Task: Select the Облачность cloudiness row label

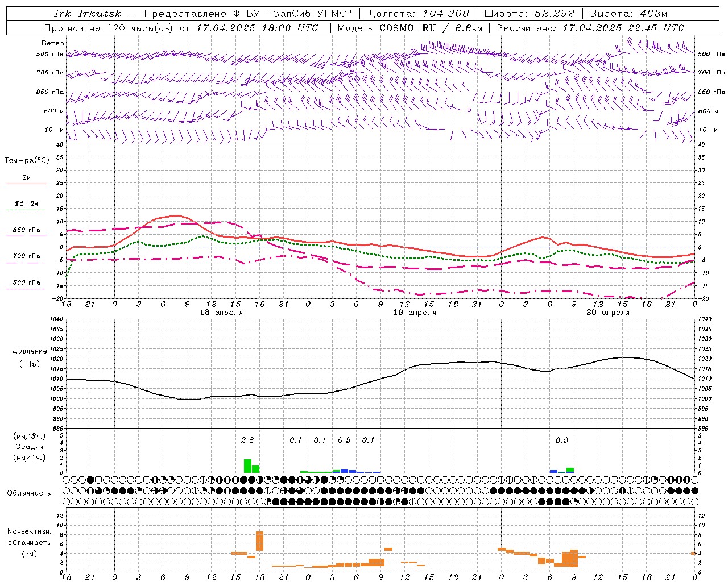Action: point(29,493)
